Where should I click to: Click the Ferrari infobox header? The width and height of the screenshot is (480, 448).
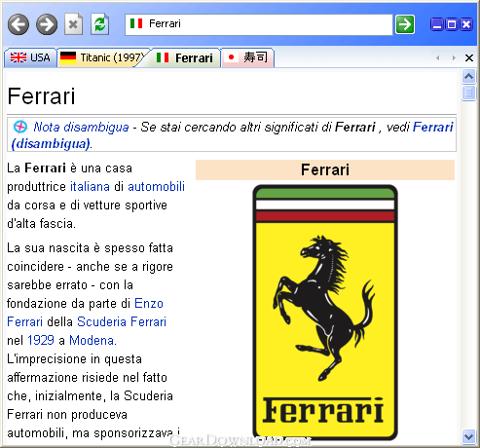point(325,169)
